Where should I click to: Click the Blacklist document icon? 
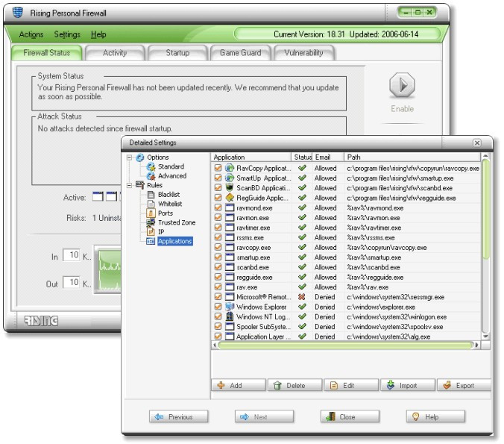pyautogui.click(x=151, y=195)
